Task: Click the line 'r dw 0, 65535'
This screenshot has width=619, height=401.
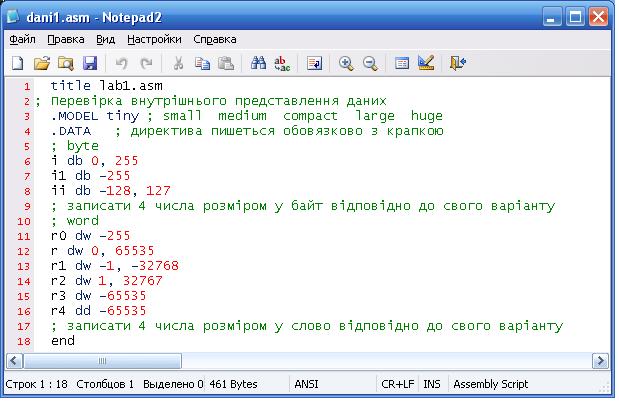Action: pos(102,251)
